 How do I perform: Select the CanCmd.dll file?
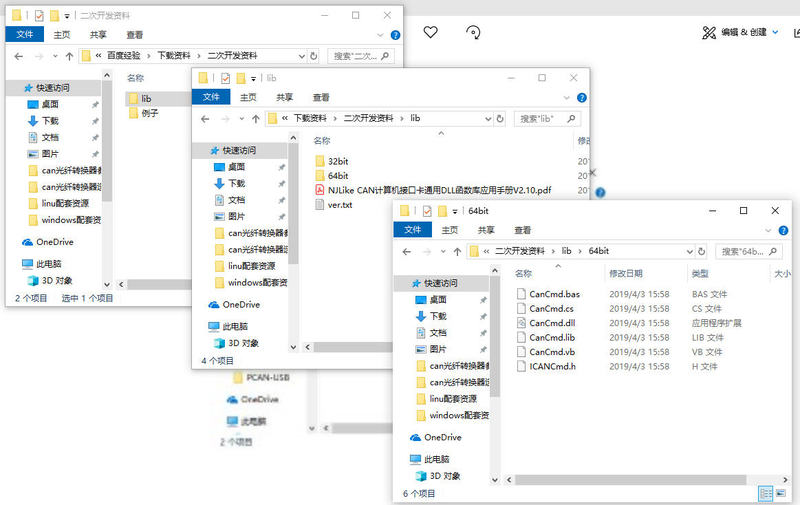[546, 323]
